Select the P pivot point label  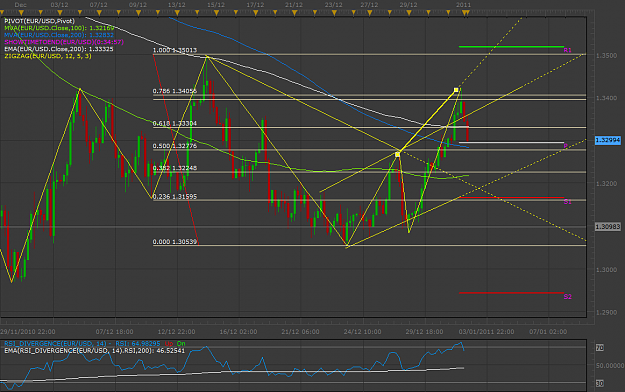(x=566, y=146)
